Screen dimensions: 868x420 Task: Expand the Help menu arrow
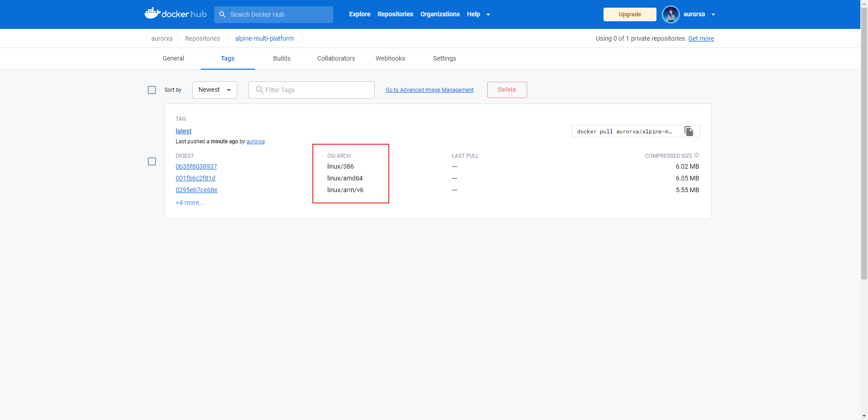pos(488,14)
